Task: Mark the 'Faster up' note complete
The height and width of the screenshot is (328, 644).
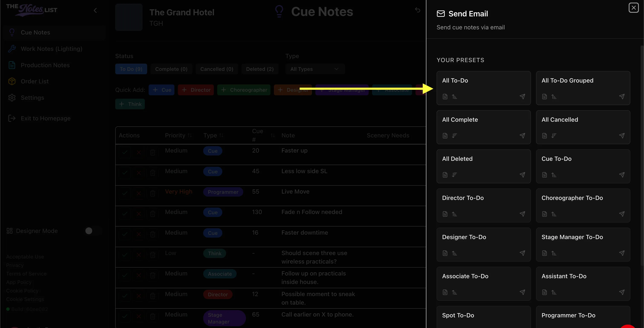Action: [125, 152]
